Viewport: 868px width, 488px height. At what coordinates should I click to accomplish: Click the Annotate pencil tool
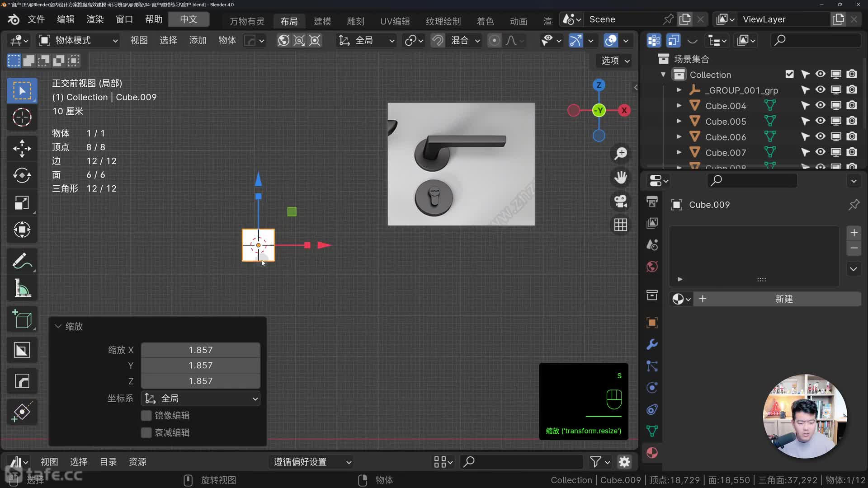[22, 261]
